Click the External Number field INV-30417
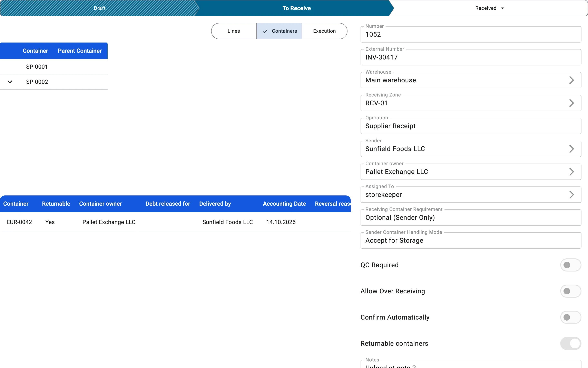The height and width of the screenshot is (368, 588). click(471, 57)
